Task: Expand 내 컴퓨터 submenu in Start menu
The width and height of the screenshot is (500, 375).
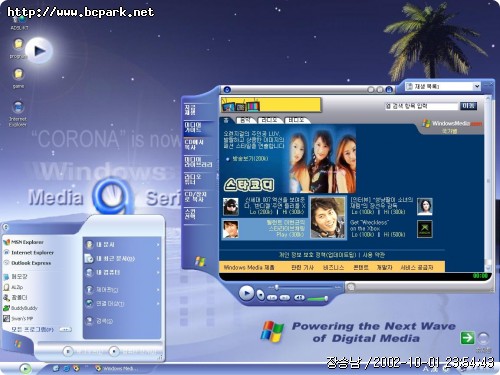Action: (x=122, y=273)
